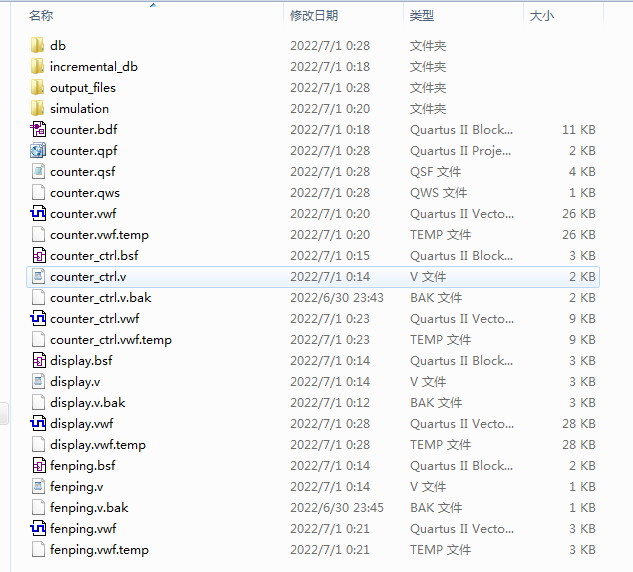Image resolution: width=633 pixels, height=572 pixels.
Task: Select the file name fenping.v.bak
Action: pos(89,508)
